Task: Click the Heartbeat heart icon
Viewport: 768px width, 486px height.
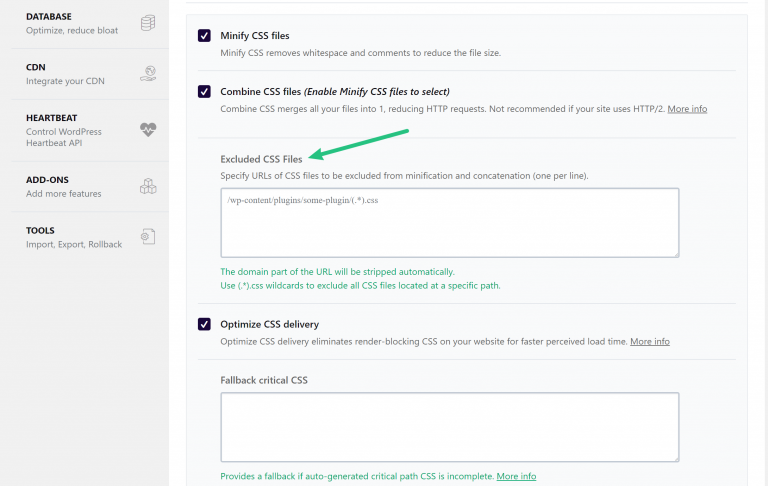Action: [x=148, y=130]
